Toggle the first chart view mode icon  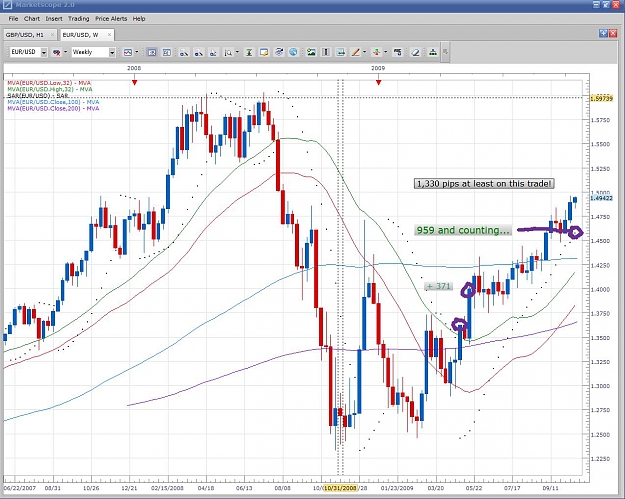(151, 52)
